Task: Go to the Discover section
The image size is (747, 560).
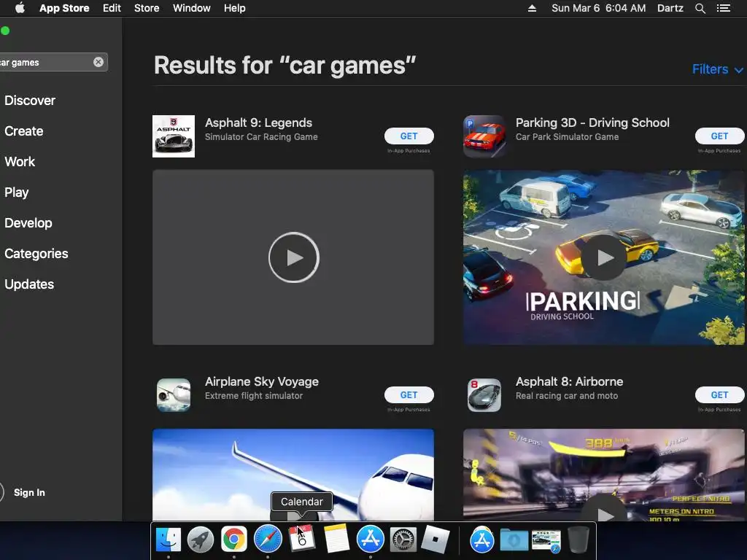Action: [30, 101]
